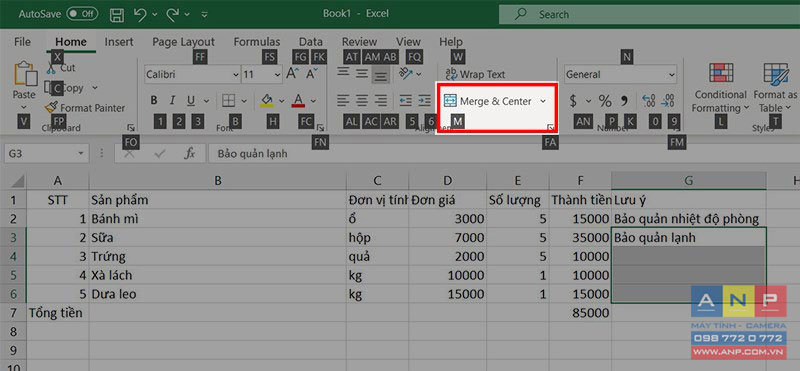Viewport: 800px width, 371px height.
Task: Click the Align Right icon
Action: point(381,101)
